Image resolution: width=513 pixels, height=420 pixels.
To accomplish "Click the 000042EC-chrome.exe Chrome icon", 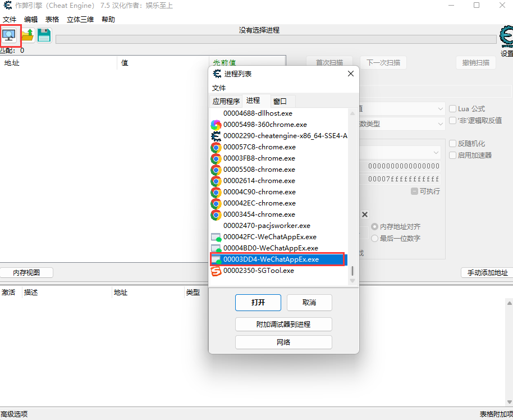I will click(x=216, y=203).
